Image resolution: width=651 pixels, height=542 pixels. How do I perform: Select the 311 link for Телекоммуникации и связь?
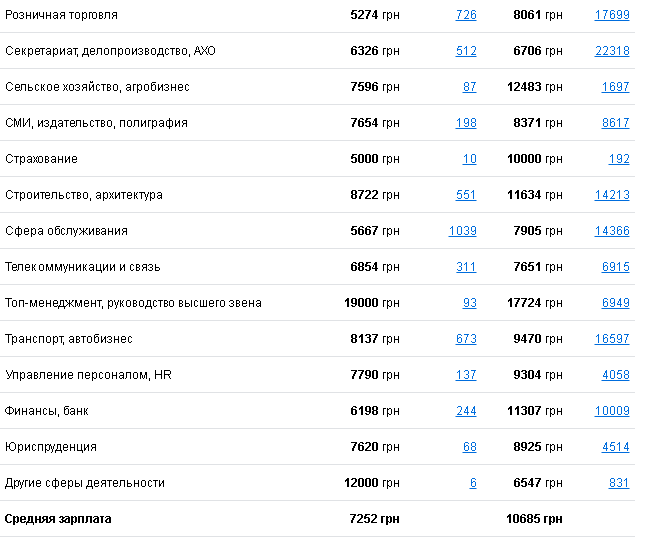466,267
